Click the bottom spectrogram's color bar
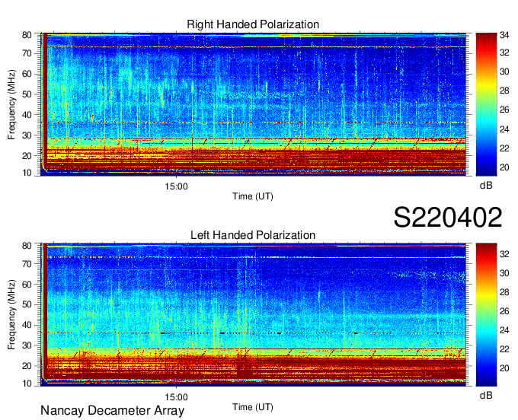 tap(486, 314)
